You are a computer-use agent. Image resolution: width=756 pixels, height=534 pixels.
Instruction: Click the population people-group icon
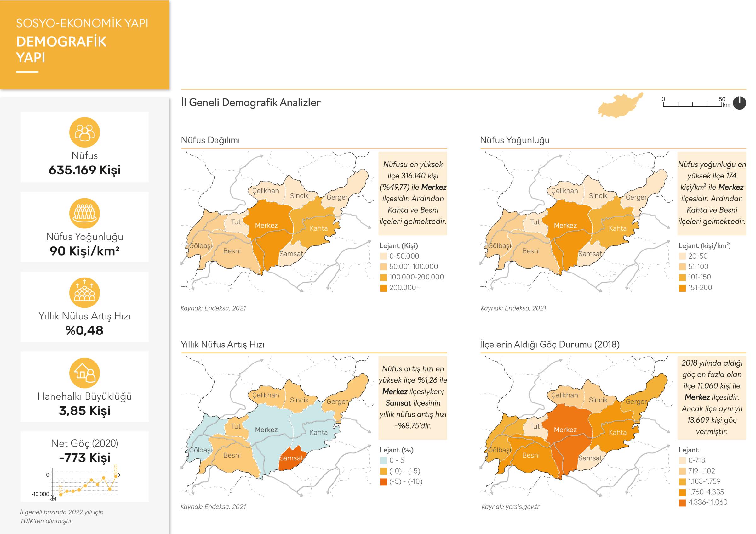[84, 132]
